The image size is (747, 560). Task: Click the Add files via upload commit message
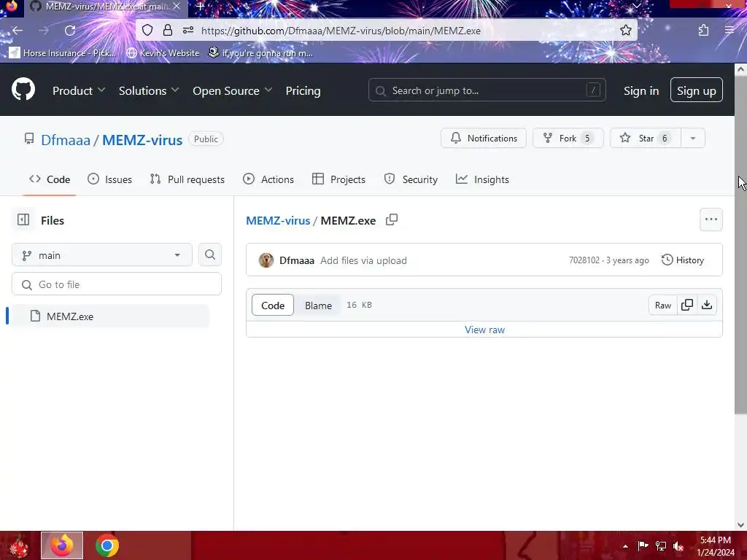coord(363,260)
